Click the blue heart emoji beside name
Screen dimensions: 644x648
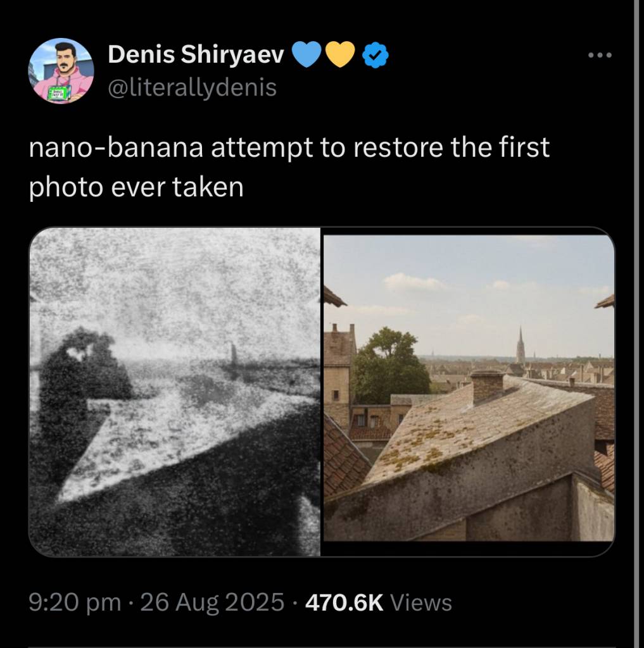[x=308, y=56]
